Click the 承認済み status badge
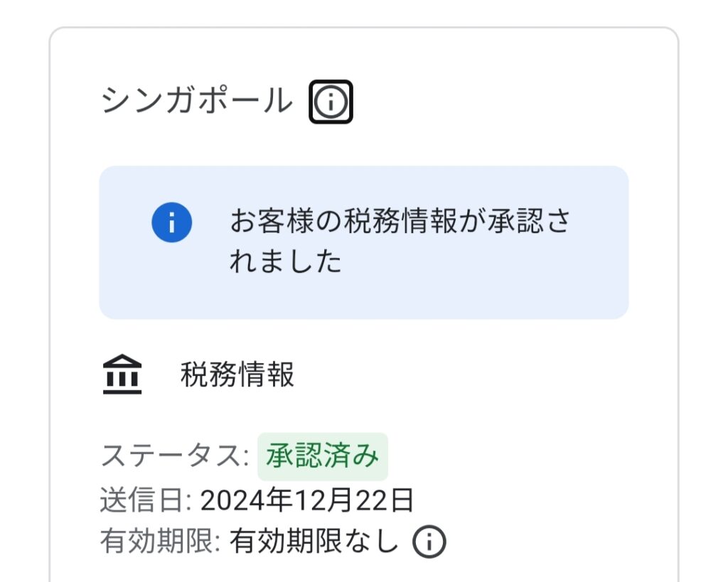 [x=323, y=456]
